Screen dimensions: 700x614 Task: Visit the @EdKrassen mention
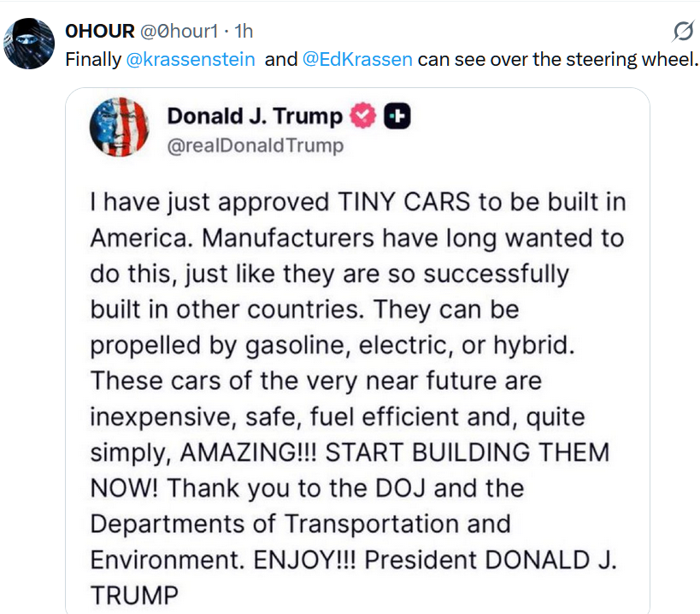coord(357,60)
